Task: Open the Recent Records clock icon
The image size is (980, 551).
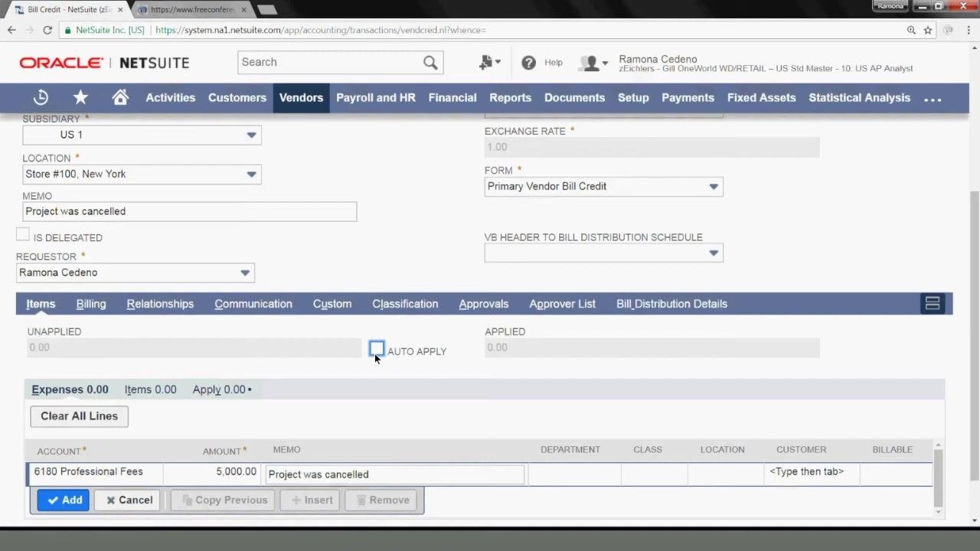Action: click(x=41, y=97)
